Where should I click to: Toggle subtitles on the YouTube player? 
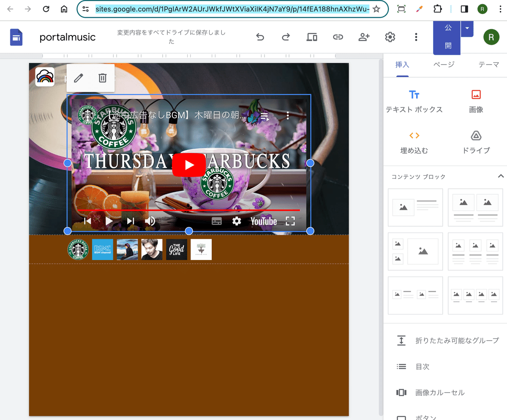(217, 221)
